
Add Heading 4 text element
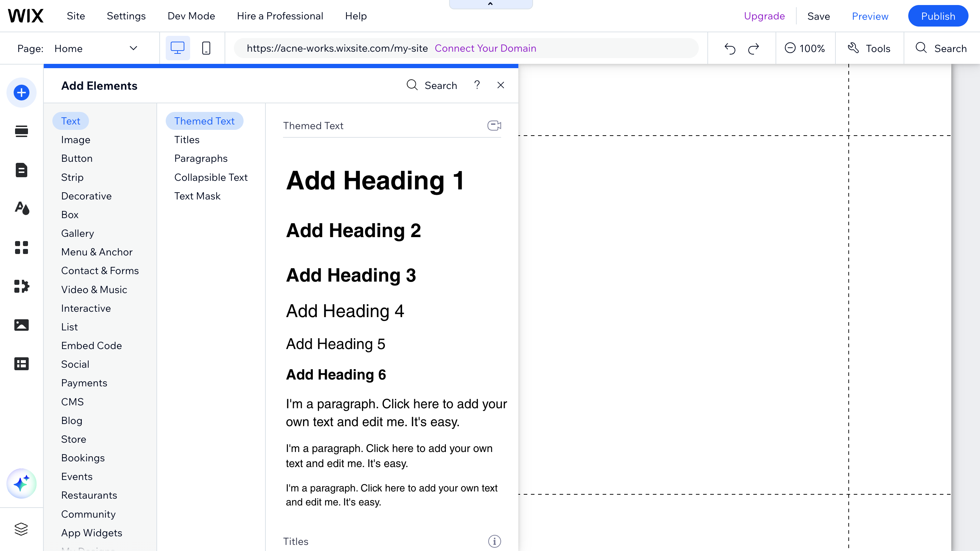pyautogui.click(x=345, y=311)
